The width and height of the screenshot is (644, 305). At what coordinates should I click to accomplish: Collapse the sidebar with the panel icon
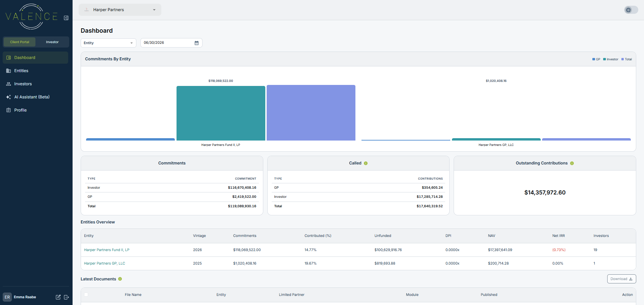point(66,18)
